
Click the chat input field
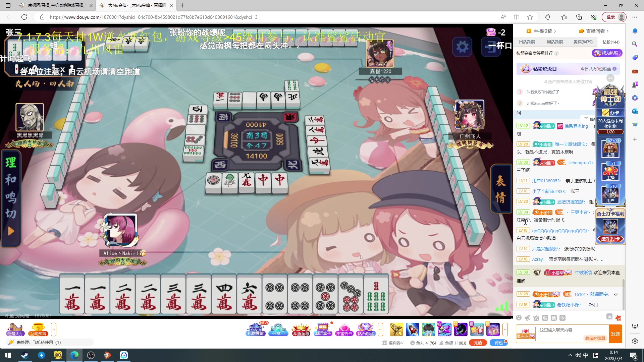coord(572,330)
